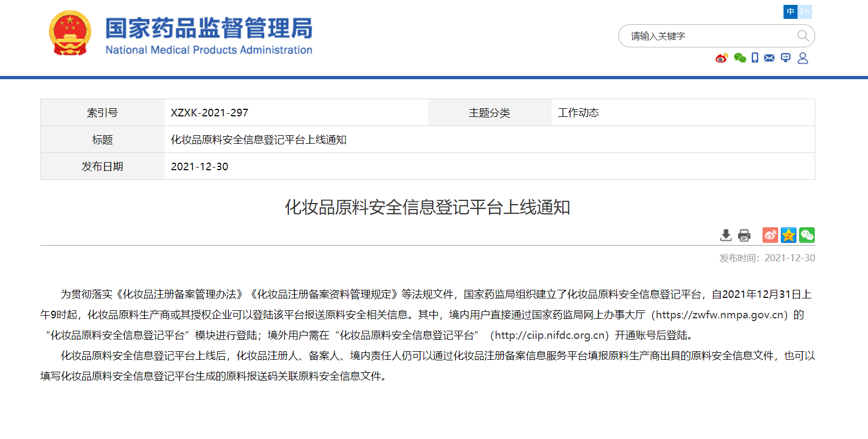Share article via yellow star QZone button
This screenshot has height=439, width=868.
tap(788, 235)
